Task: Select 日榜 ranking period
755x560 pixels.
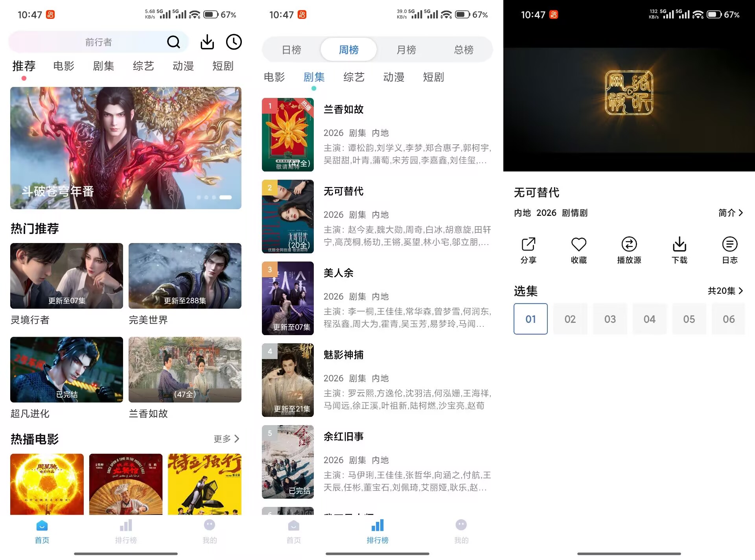Action: click(x=291, y=50)
